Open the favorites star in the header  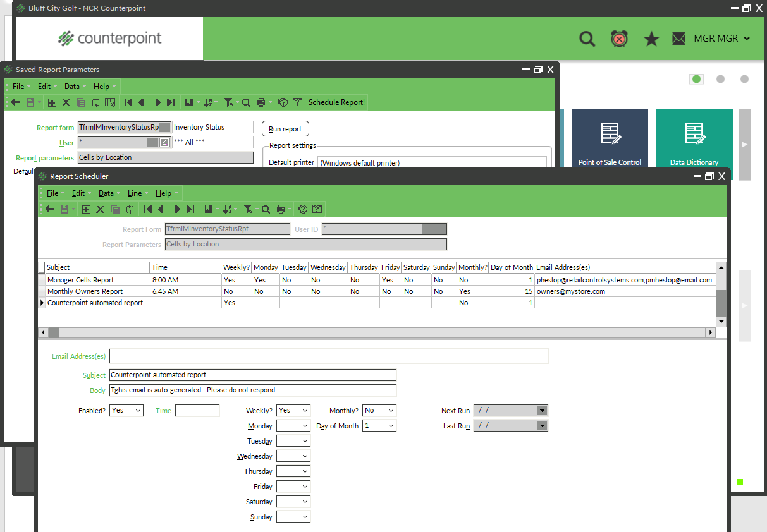point(651,39)
